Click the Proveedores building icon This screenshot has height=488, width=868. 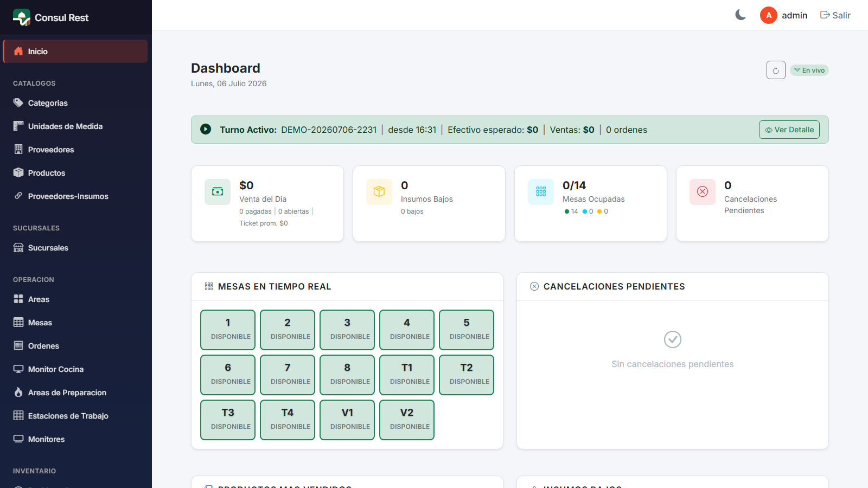[18, 149]
